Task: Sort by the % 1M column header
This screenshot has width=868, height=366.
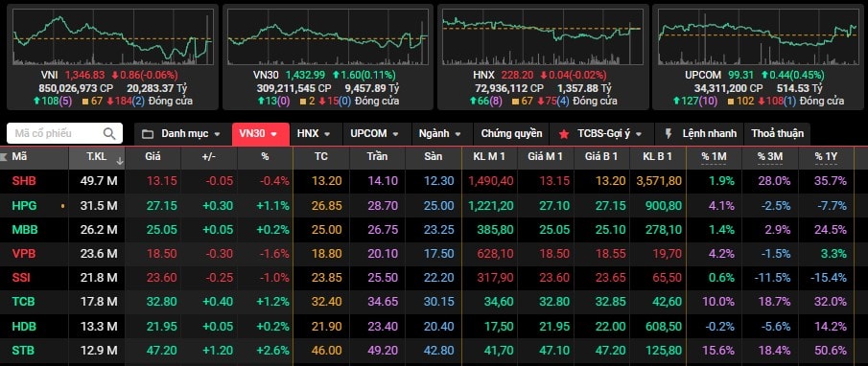Action: tap(714, 157)
